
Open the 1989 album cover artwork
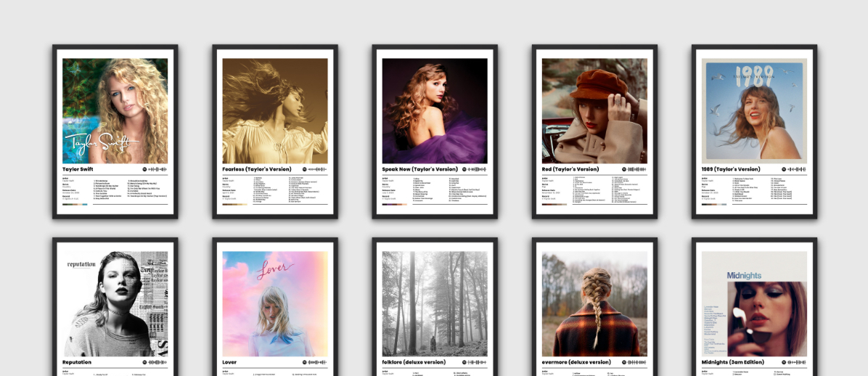pyautogui.click(x=754, y=110)
